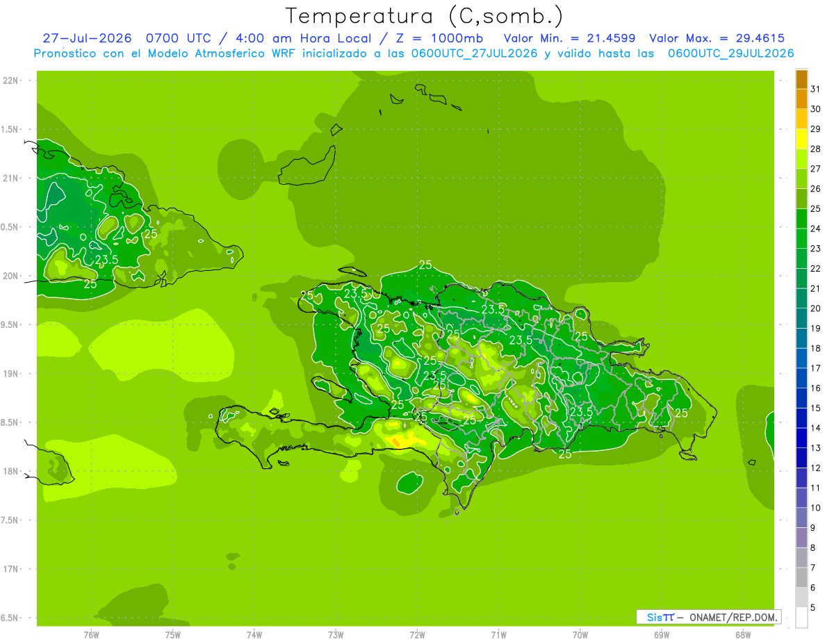
Task: Click the '71W' longitude label
Action: click(498, 635)
